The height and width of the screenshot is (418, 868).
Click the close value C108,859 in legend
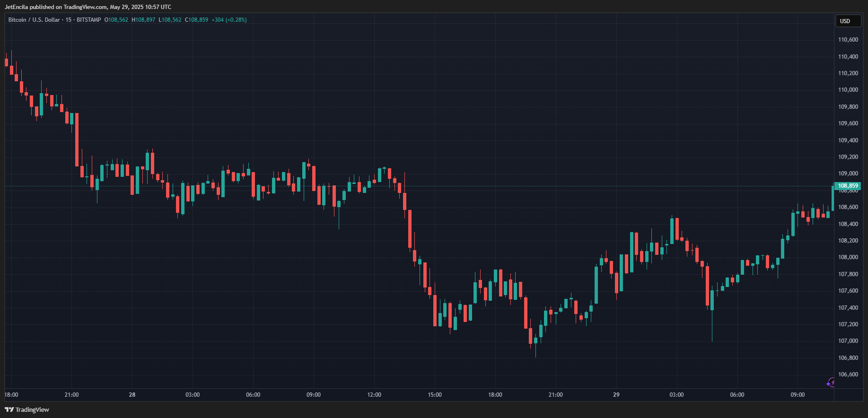point(196,20)
